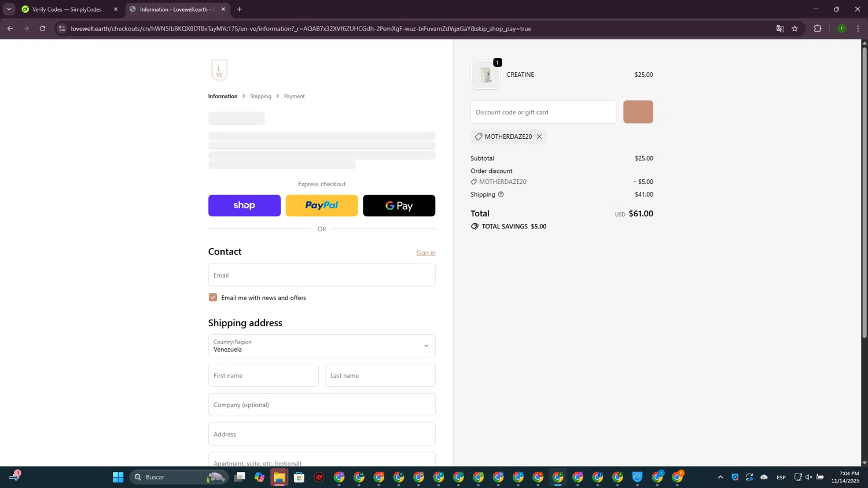Focus the Last name field
868x488 pixels.
click(380, 375)
